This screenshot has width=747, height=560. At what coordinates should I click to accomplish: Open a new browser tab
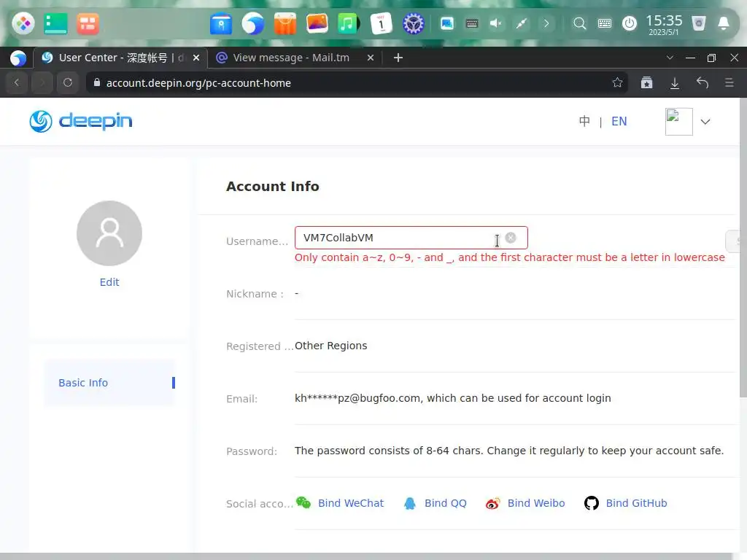click(x=398, y=58)
